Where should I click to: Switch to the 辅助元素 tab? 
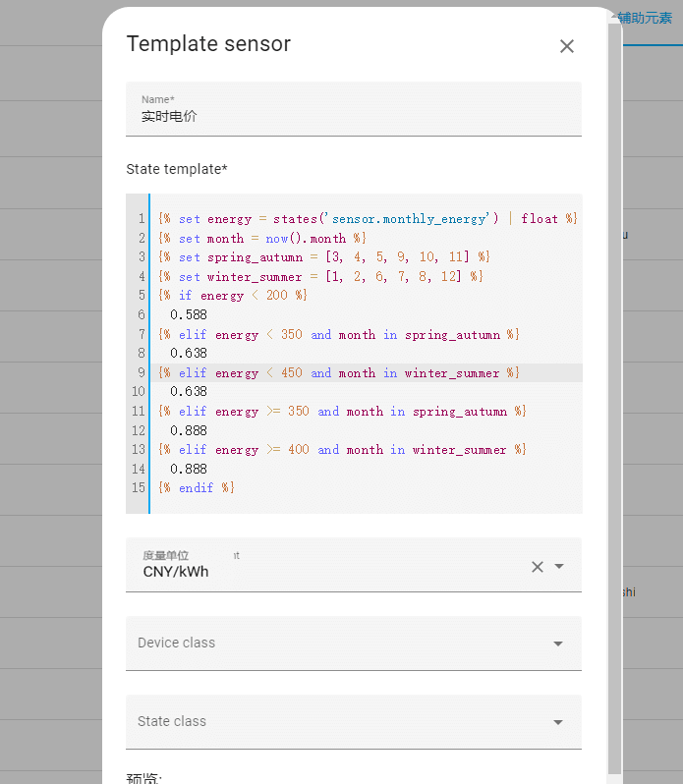(x=645, y=18)
